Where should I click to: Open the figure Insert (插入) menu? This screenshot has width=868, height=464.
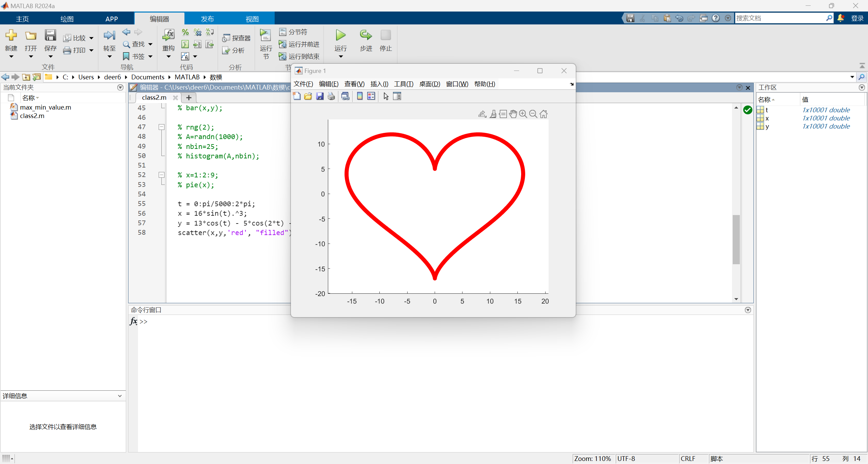click(379, 84)
